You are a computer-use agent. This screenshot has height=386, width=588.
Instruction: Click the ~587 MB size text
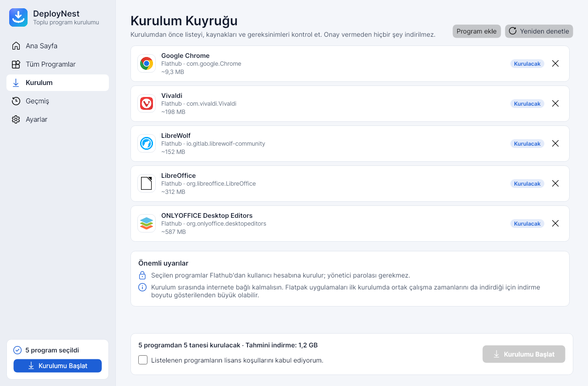click(174, 232)
